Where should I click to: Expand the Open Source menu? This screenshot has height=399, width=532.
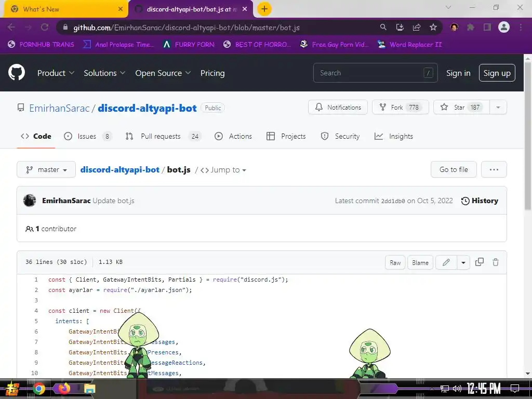point(163,73)
